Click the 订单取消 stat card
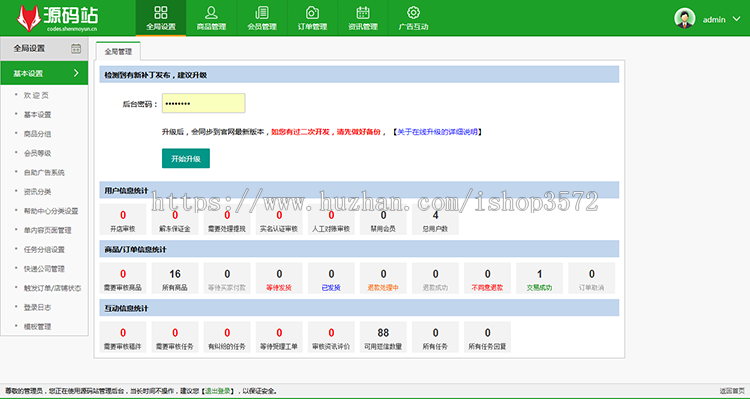The height and width of the screenshot is (399, 750). 592,278
